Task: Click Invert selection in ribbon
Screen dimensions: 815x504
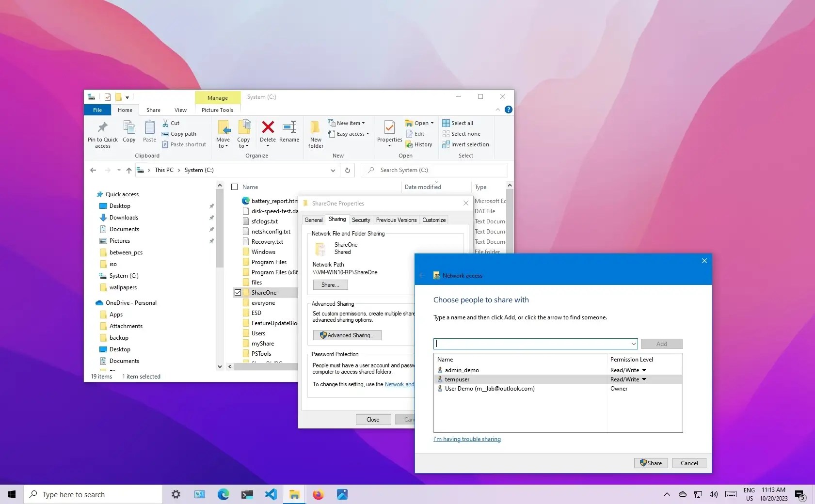Action: tap(465, 144)
